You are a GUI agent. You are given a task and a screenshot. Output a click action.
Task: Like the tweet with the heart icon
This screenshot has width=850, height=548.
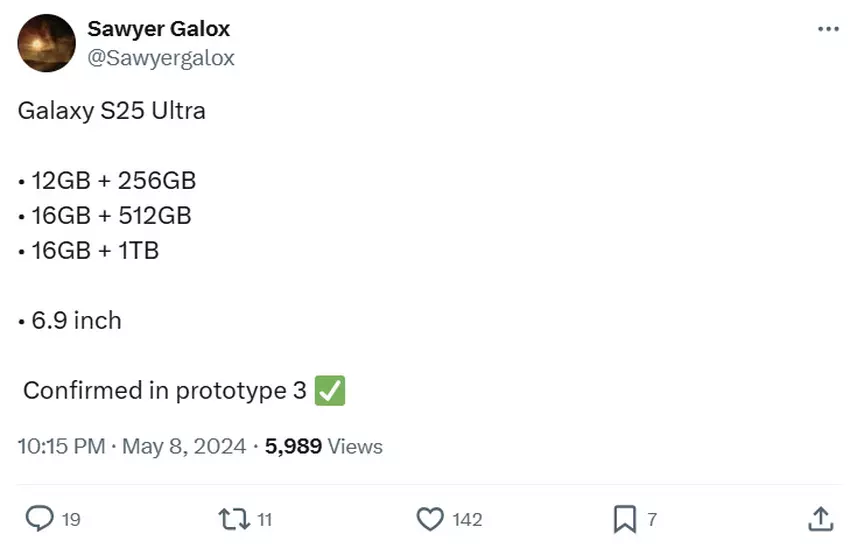coord(430,518)
